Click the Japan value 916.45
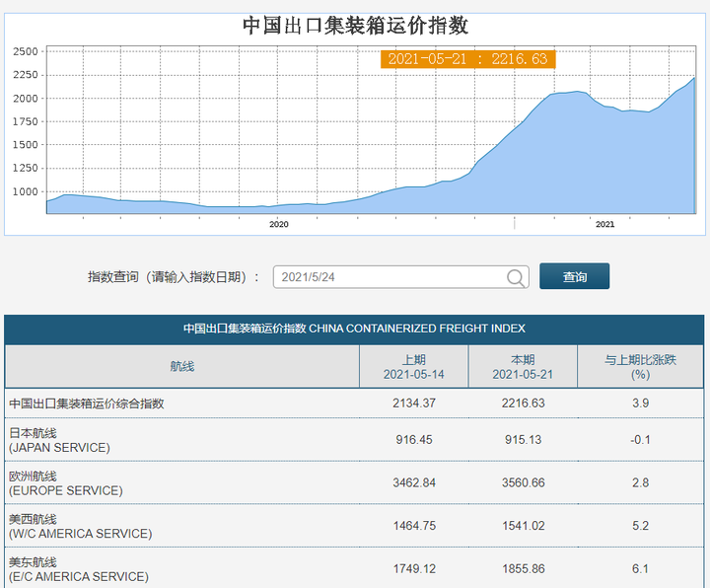The image size is (710, 588). [x=414, y=440]
